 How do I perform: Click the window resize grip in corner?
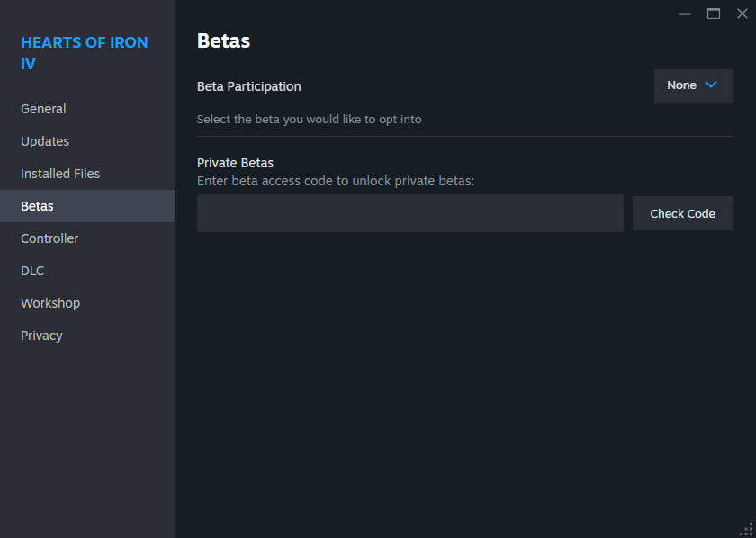(x=745, y=528)
